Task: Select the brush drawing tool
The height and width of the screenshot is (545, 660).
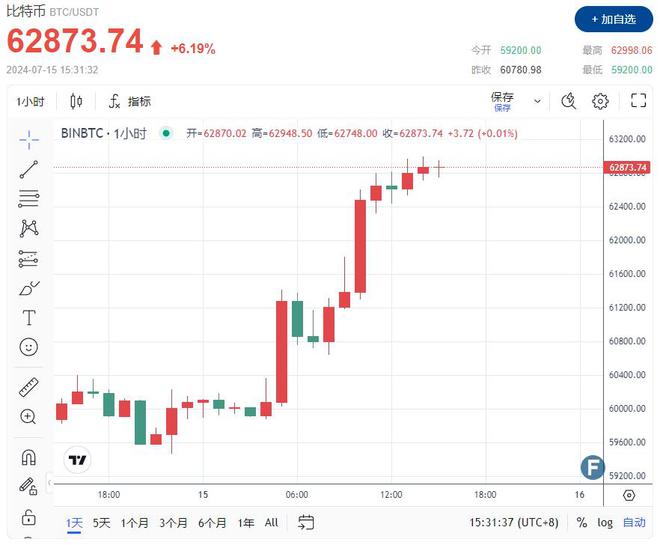Action: pos(28,289)
